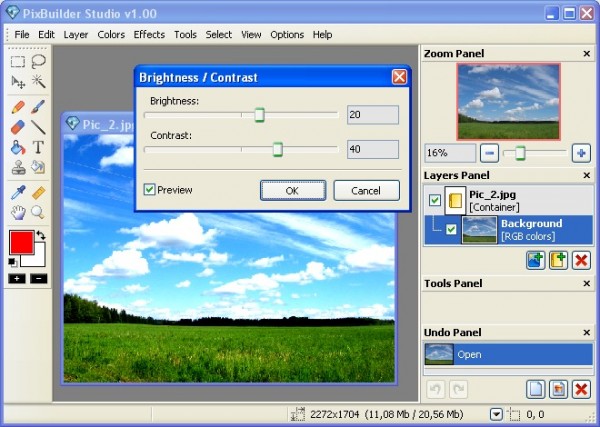Select the Magic Wand tool
The width and height of the screenshot is (600, 427).
(x=39, y=81)
